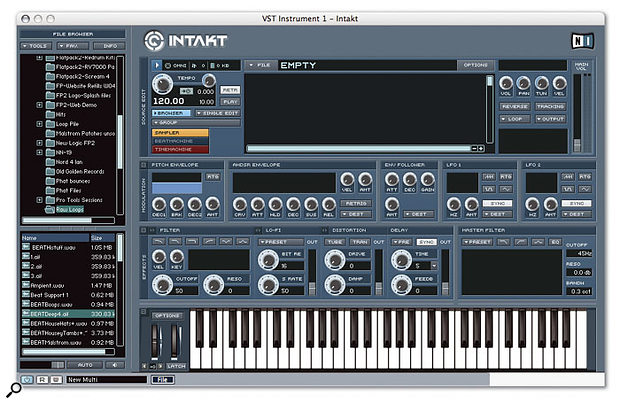Click the Lo-Fi BIT RE knob
The width and height of the screenshot is (620, 404).
click(268, 260)
